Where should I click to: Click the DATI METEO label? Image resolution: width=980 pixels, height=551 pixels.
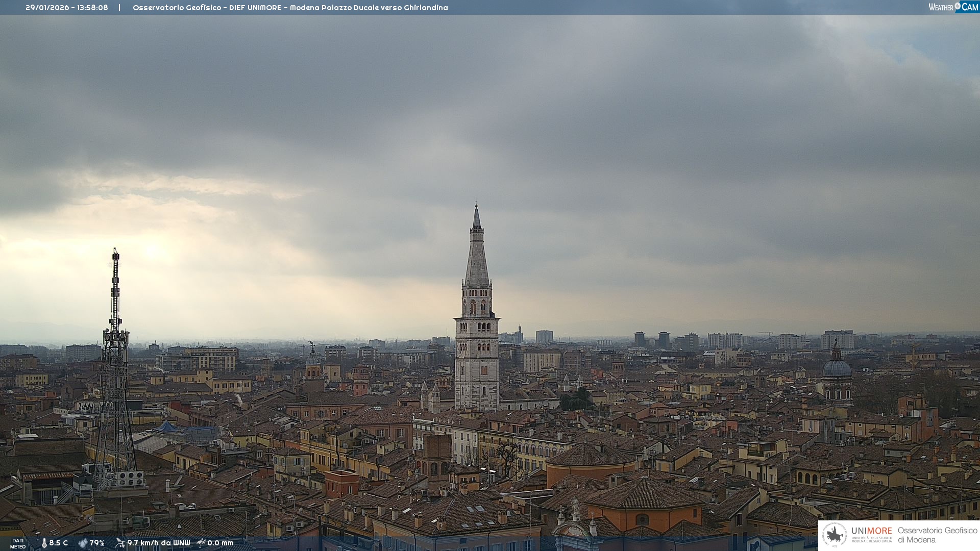(x=18, y=543)
